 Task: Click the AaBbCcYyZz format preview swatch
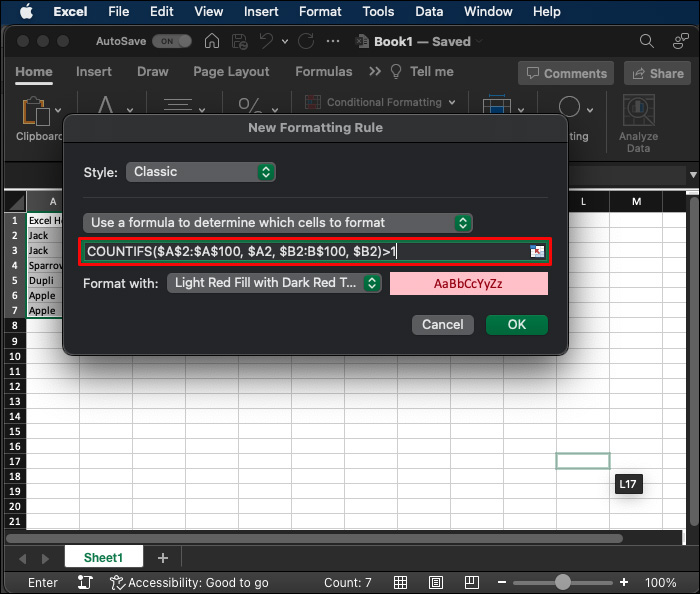[469, 283]
